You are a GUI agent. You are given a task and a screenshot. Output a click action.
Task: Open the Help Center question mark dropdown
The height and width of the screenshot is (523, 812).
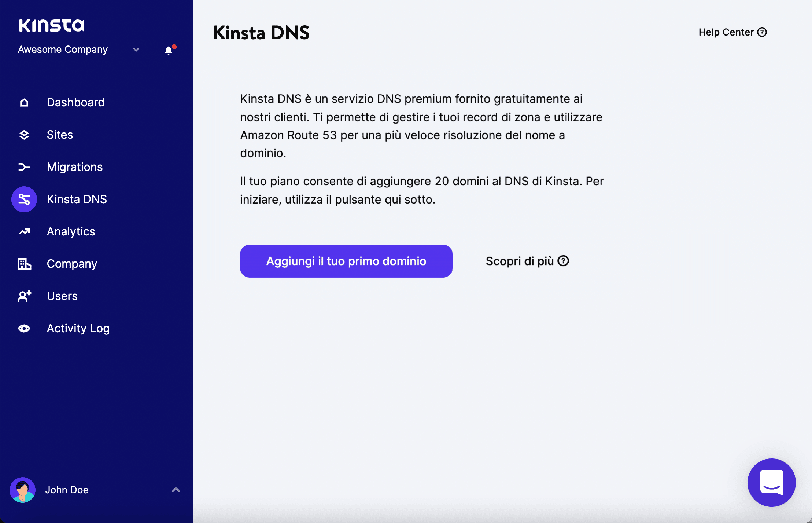pyautogui.click(x=763, y=32)
